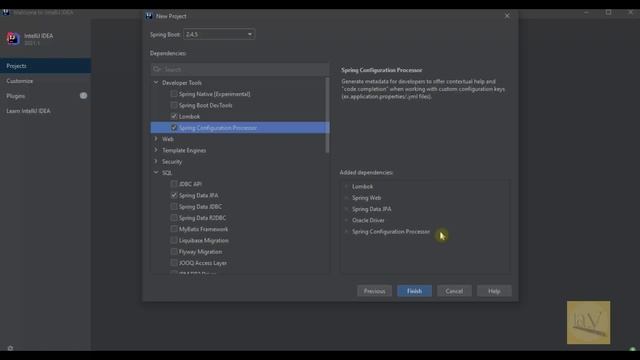This screenshot has width=640, height=360.
Task: Click MyBatis Framework label text
Action: click(x=203, y=229)
